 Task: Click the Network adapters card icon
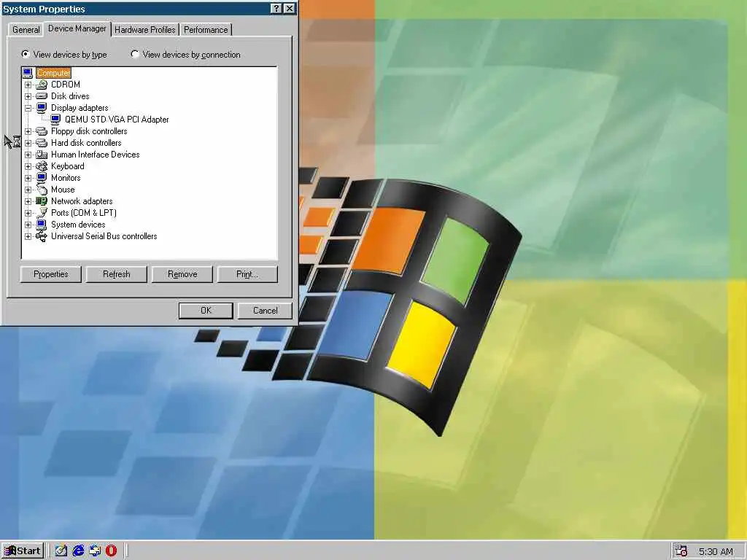coord(42,201)
